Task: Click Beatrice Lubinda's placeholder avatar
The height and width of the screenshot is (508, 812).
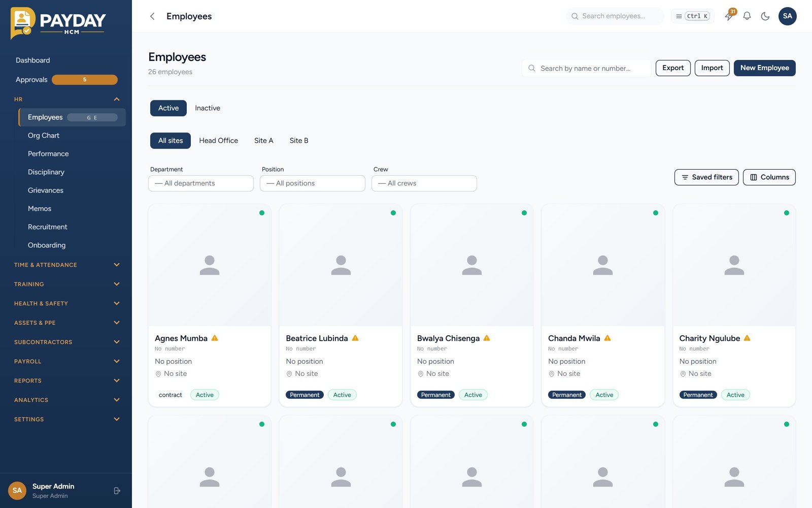Action: pyautogui.click(x=341, y=265)
